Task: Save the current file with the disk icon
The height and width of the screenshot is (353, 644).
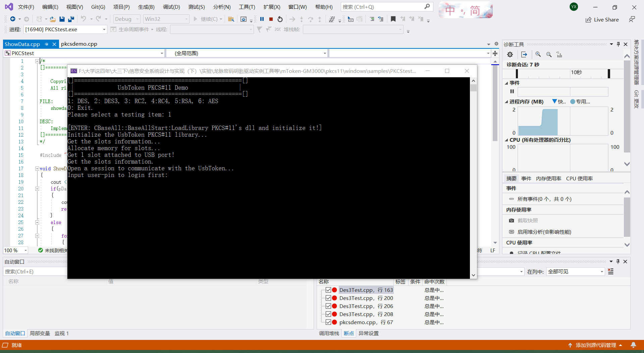Action: (62, 19)
